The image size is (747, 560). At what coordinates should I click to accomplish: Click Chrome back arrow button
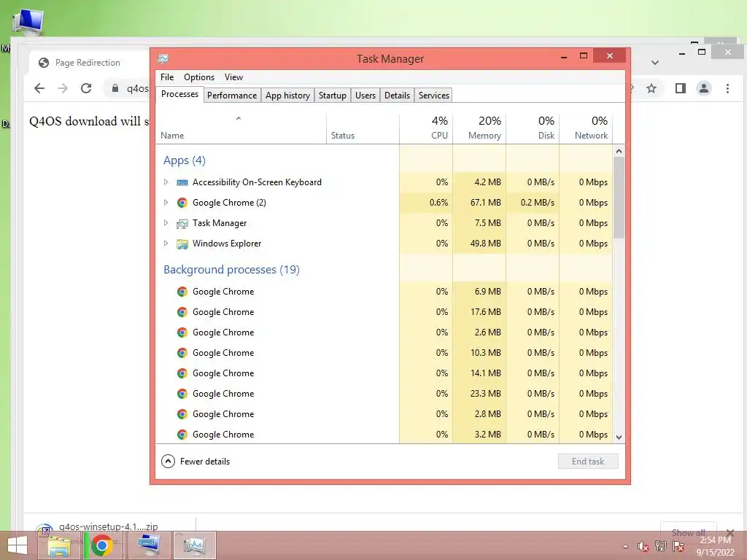point(39,88)
